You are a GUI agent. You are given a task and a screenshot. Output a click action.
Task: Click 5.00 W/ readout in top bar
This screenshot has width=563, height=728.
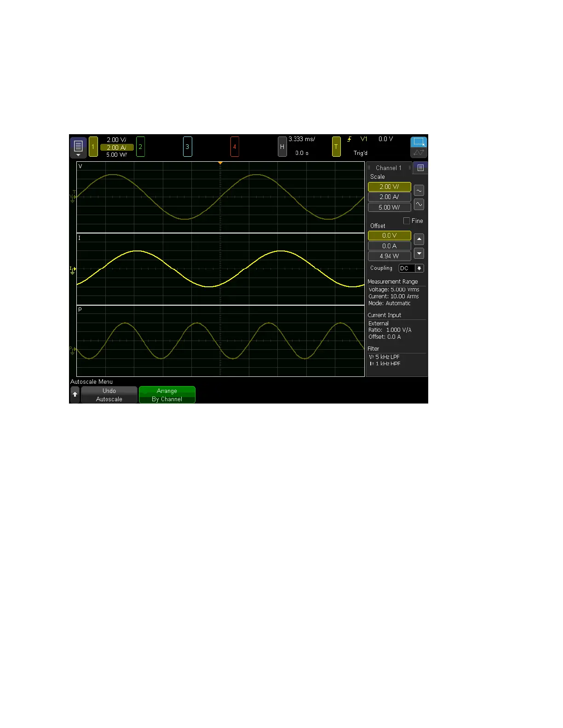click(x=116, y=155)
